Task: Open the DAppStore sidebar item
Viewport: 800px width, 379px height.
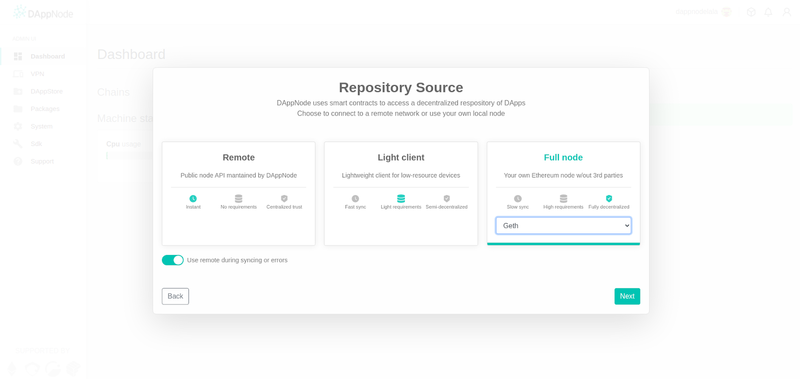Action: [44, 91]
